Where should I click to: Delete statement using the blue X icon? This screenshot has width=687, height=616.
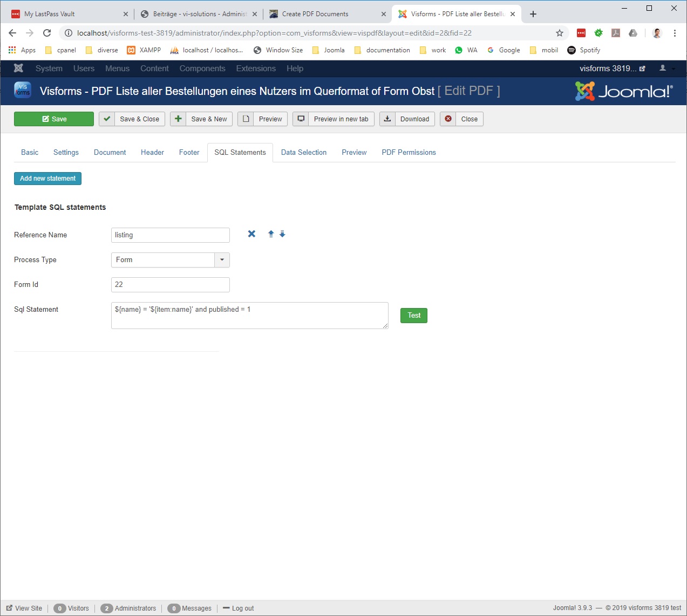[251, 234]
